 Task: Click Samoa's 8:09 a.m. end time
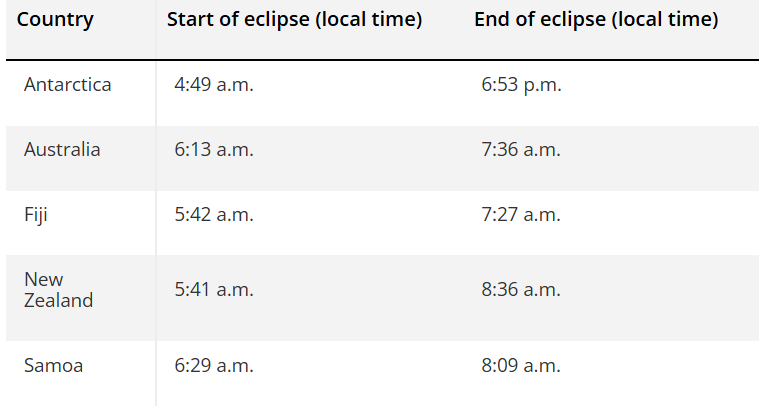(521, 367)
